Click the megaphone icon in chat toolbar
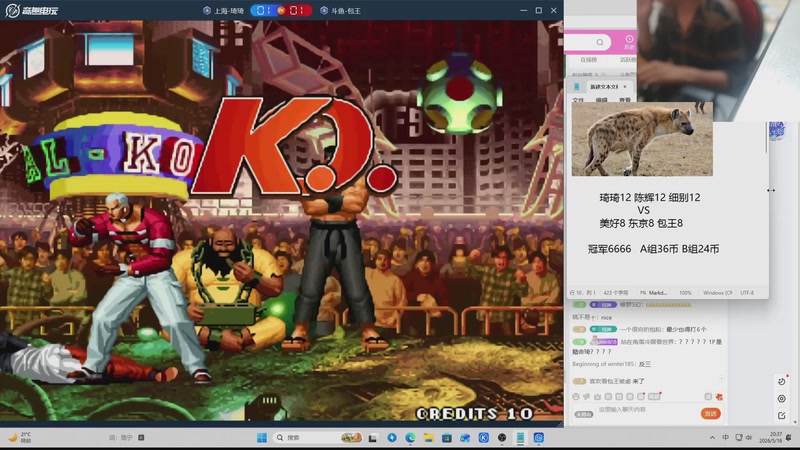800x450 pixels. (587, 396)
